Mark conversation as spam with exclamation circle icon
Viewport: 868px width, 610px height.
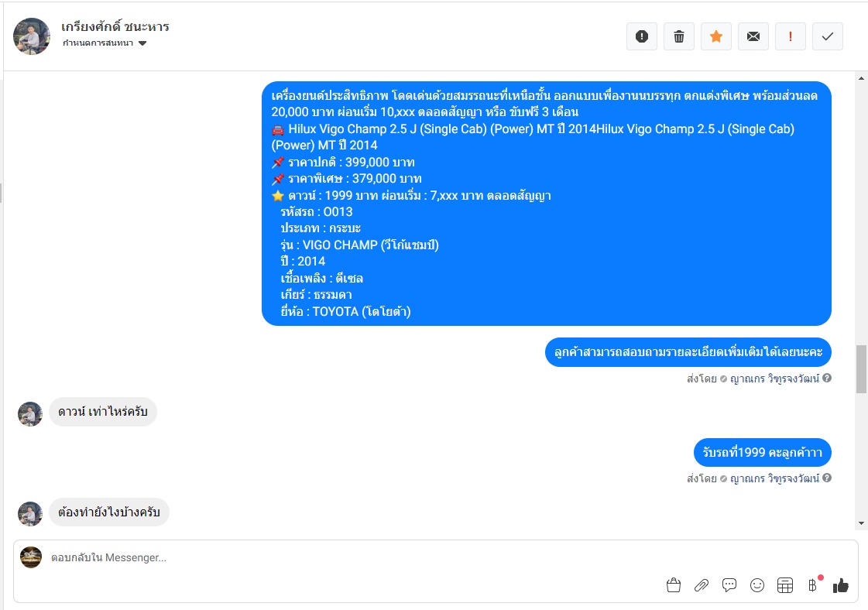point(642,36)
